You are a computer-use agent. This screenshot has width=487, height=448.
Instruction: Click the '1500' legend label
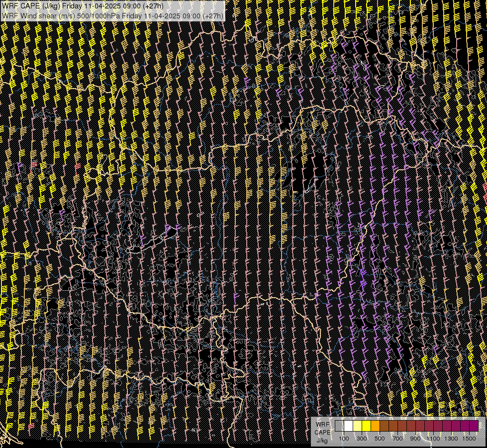[x=469, y=439]
